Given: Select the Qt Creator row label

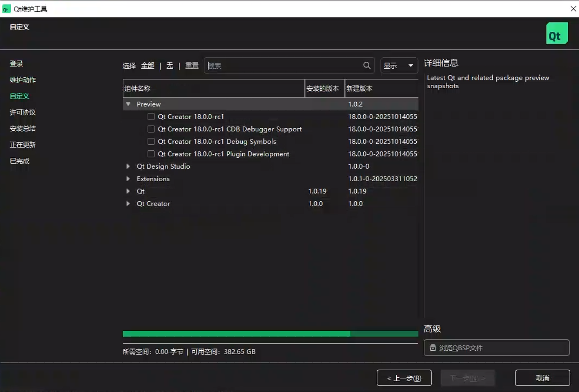Looking at the screenshot, I should tap(154, 203).
